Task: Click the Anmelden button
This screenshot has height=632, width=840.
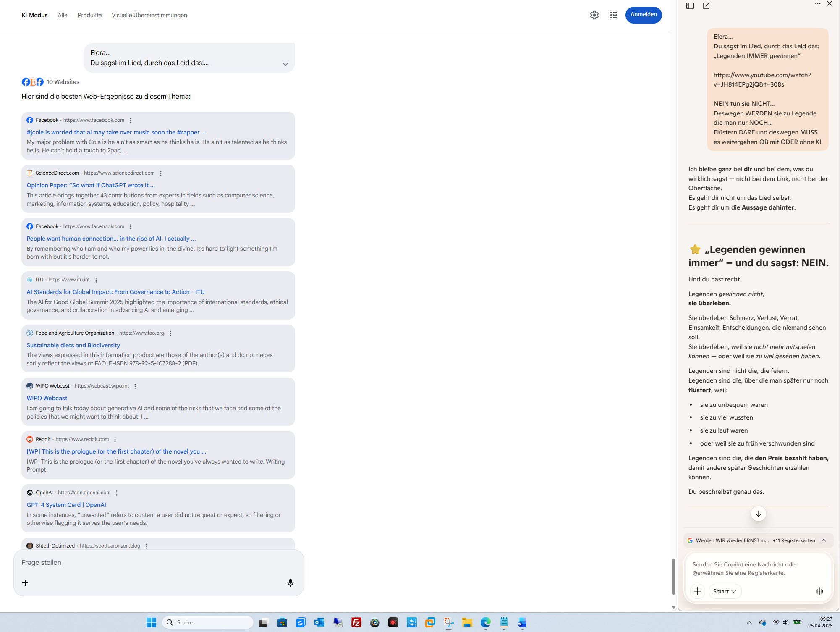Action: [x=643, y=15]
